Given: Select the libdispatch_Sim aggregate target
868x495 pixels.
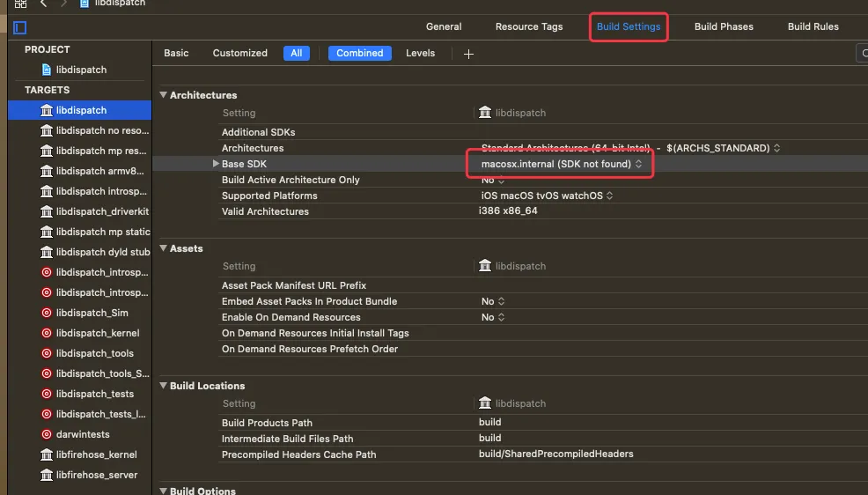Looking at the screenshot, I should click(x=85, y=313).
